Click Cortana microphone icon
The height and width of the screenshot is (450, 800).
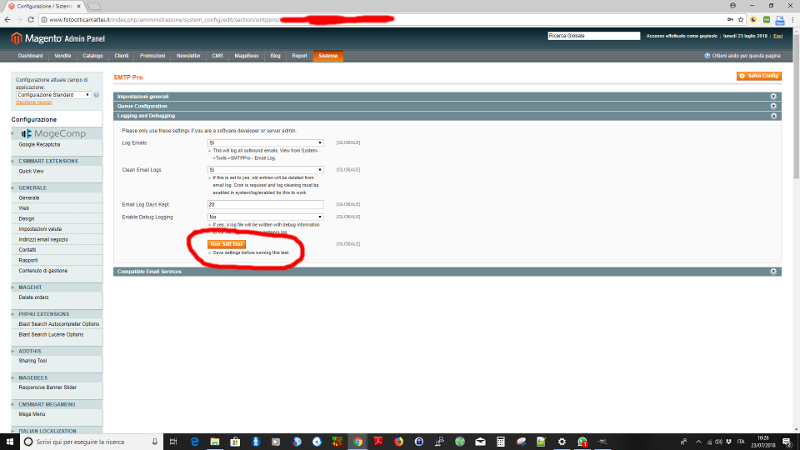(155, 442)
